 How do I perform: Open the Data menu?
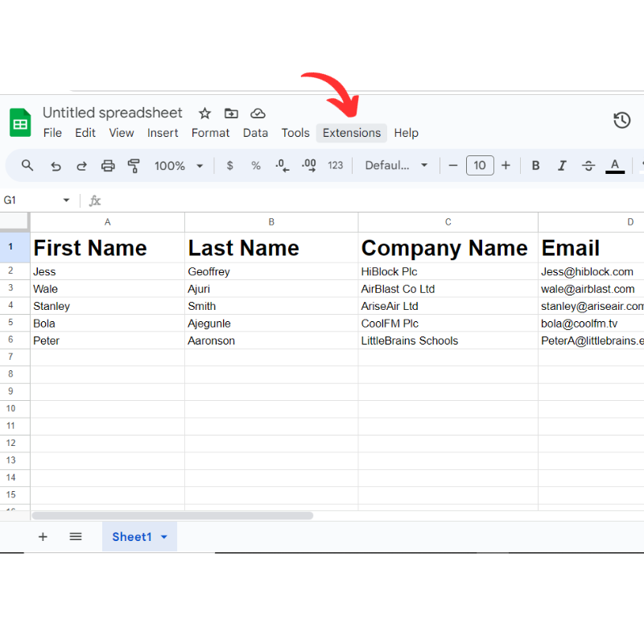click(x=255, y=133)
